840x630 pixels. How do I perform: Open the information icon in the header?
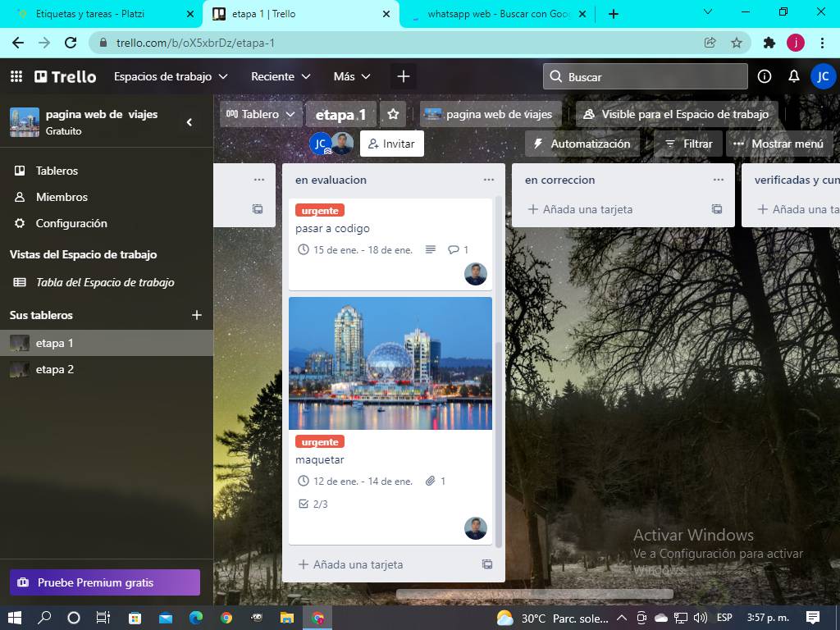pyautogui.click(x=765, y=76)
